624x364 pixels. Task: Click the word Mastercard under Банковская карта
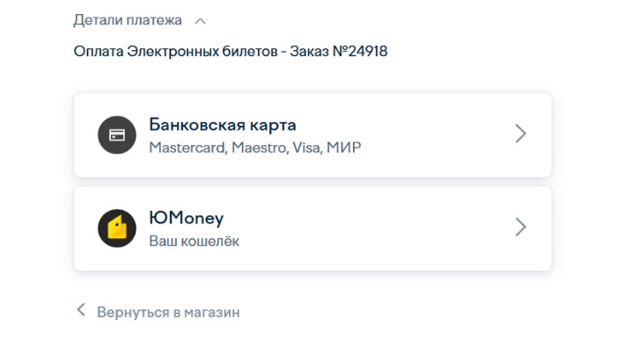(187, 147)
